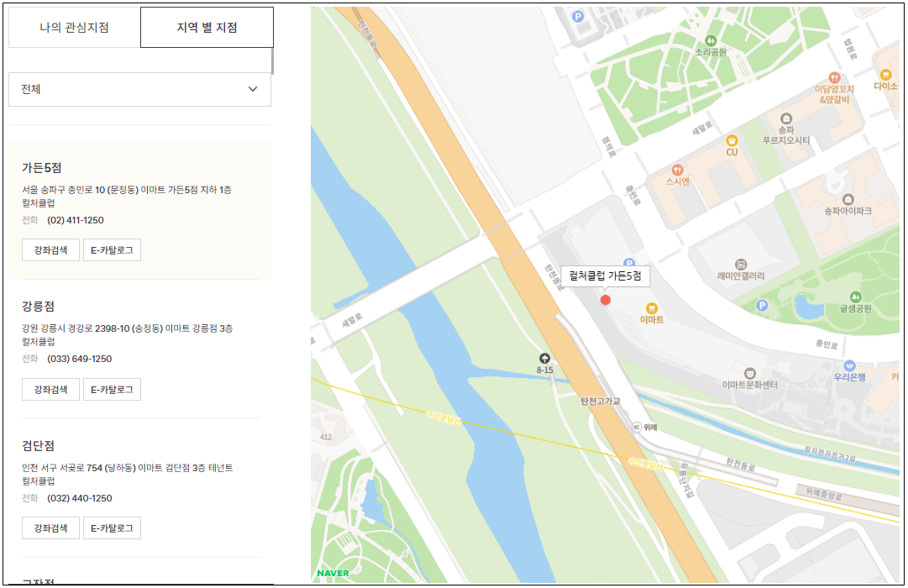Open E-카탈로그 for 강릉점
Screen dimensions: 908x588
(112, 389)
